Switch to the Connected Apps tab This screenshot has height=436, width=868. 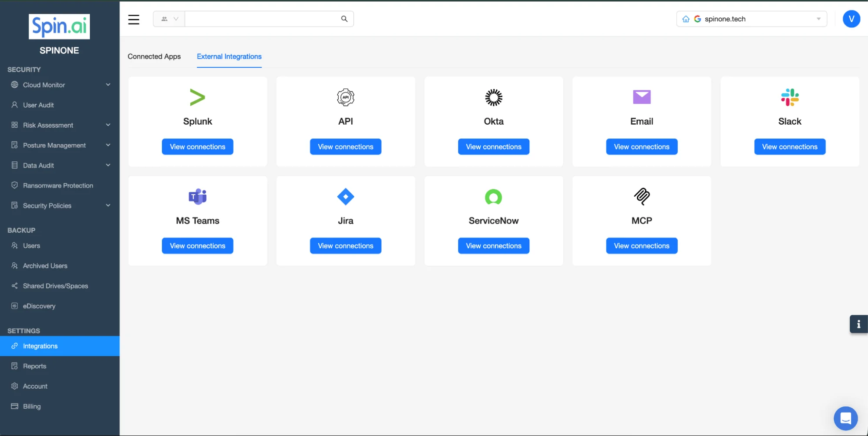pyautogui.click(x=154, y=56)
